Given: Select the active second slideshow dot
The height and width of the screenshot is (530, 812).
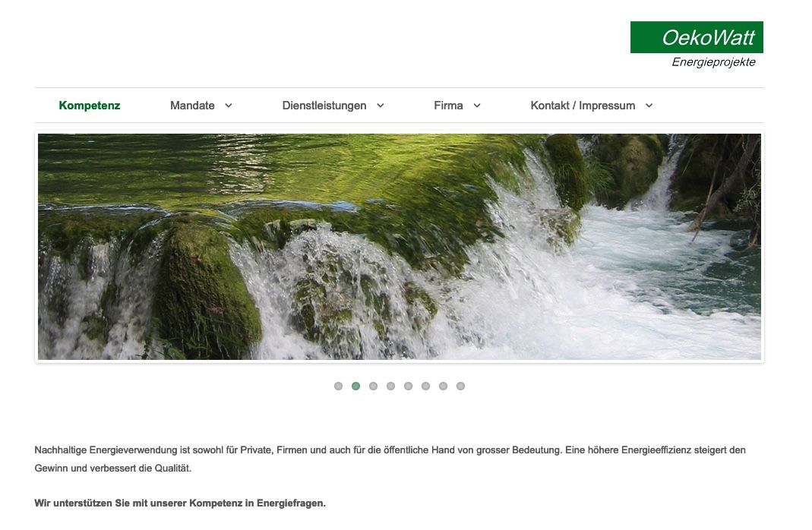Looking at the screenshot, I should point(355,386).
